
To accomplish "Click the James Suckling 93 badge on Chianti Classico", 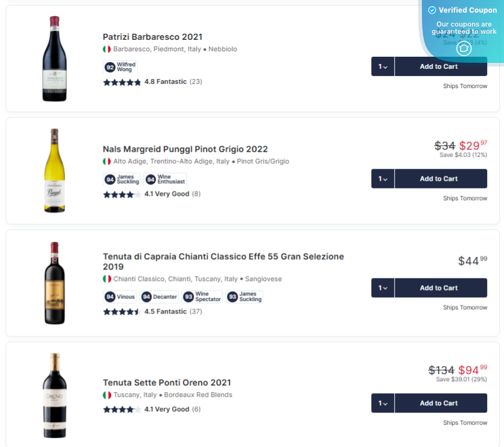I will (x=244, y=297).
